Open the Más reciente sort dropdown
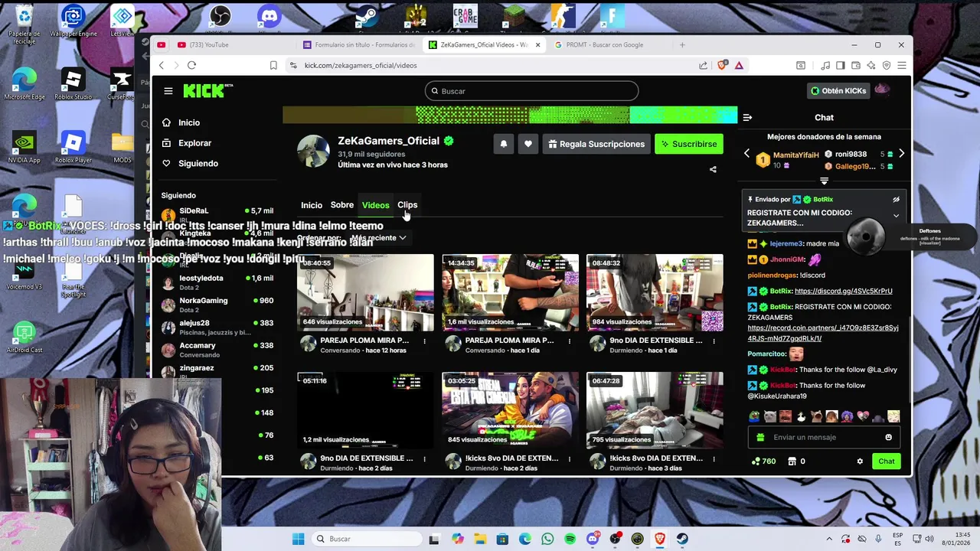This screenshot has width=980, height=551. click(x=378, y=238)
